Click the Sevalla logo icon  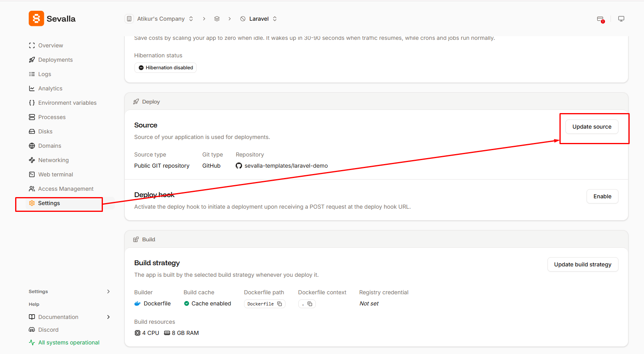(x=36, y=19)
